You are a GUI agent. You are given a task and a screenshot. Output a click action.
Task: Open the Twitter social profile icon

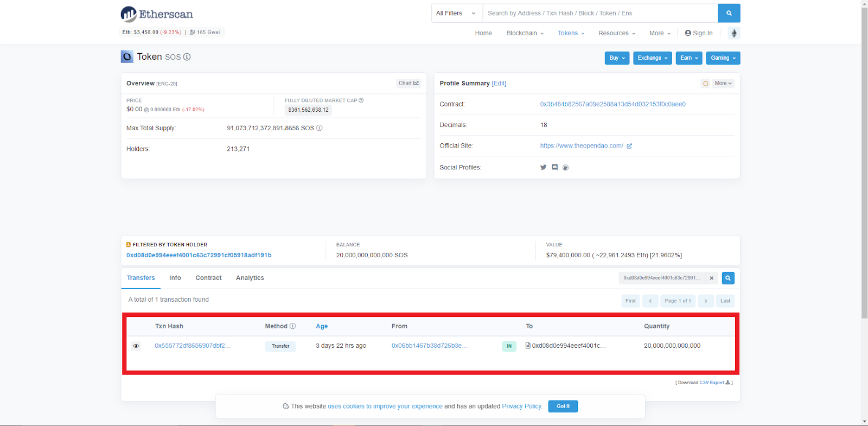coord(543,167)
